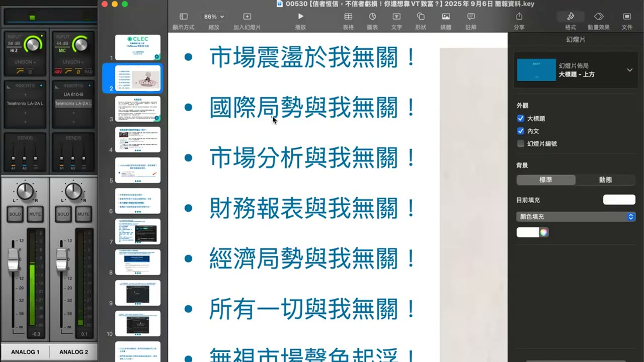Open Teletronix LA-2A insert on Analog 2
644x362 pixels.
click(x=73, y=104)
